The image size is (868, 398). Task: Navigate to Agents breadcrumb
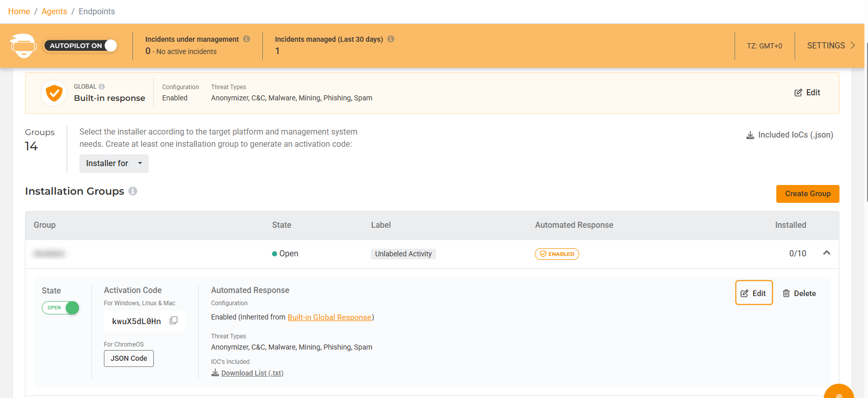click(55, 11)
